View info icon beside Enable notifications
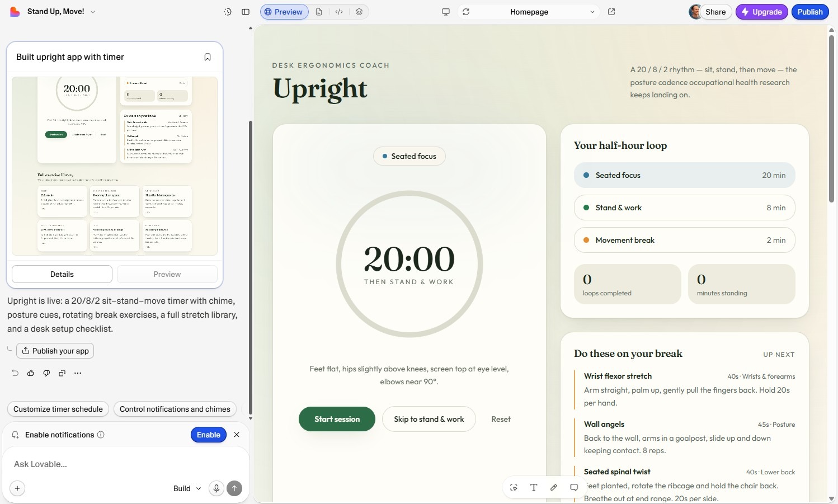The width and height of the screenshot is (838, 504). pos(101,435)
